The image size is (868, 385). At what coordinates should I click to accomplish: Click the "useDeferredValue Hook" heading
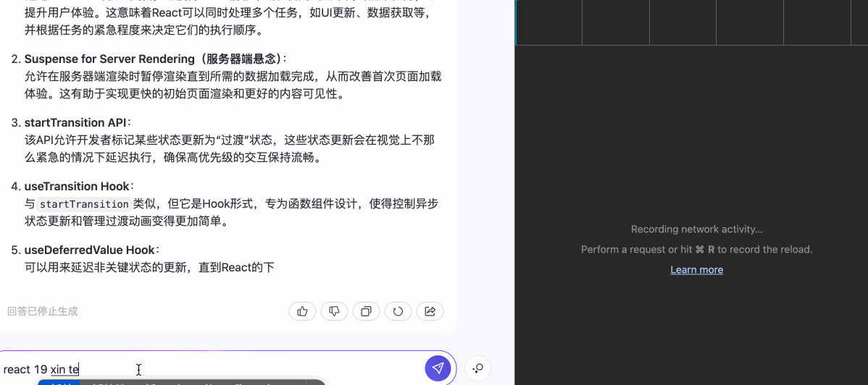(90, 250)
